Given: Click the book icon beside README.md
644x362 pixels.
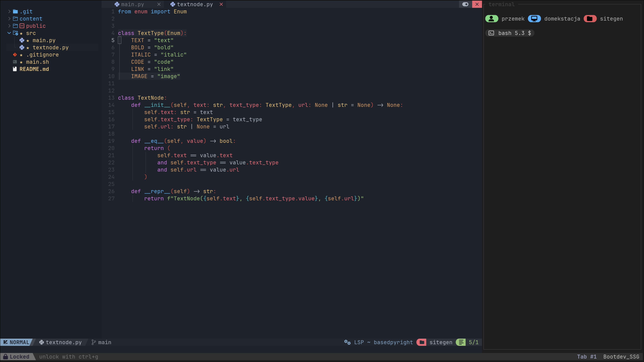Looking at the screenshot, I should point(15,69).
